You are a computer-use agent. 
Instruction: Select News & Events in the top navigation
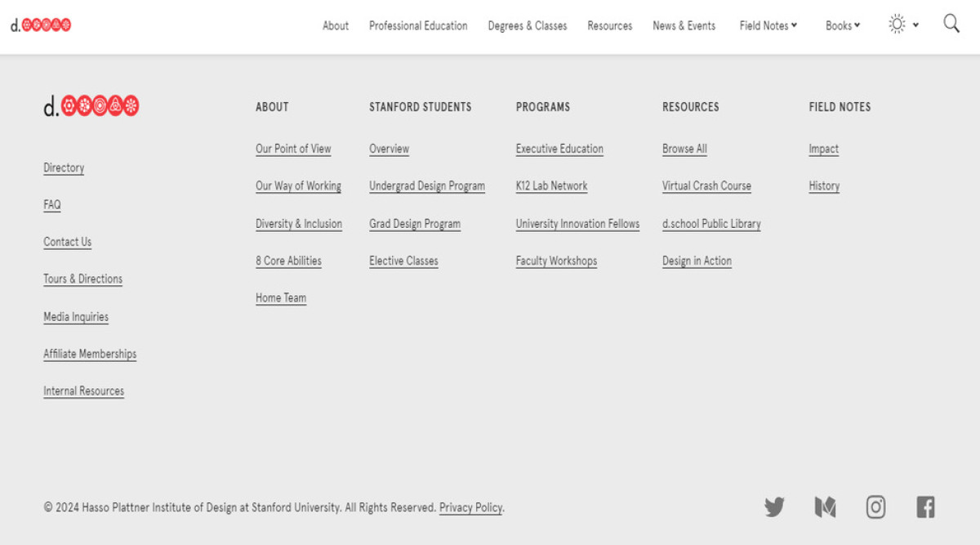coord(684,25)
